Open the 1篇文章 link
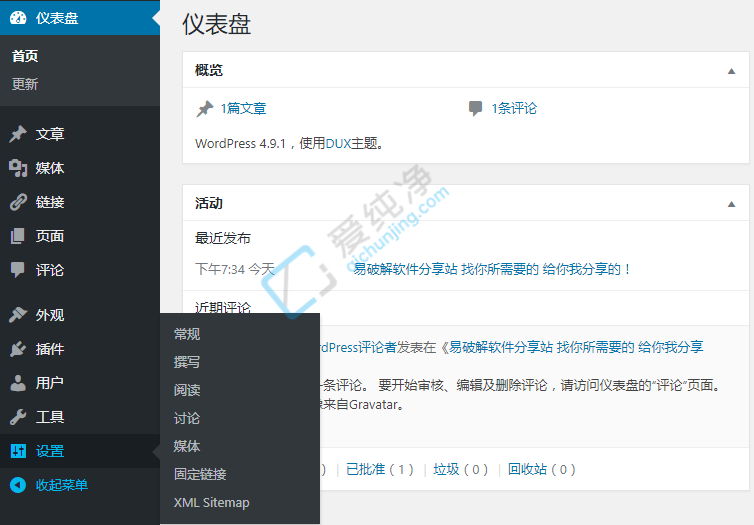 coord(243,109)
